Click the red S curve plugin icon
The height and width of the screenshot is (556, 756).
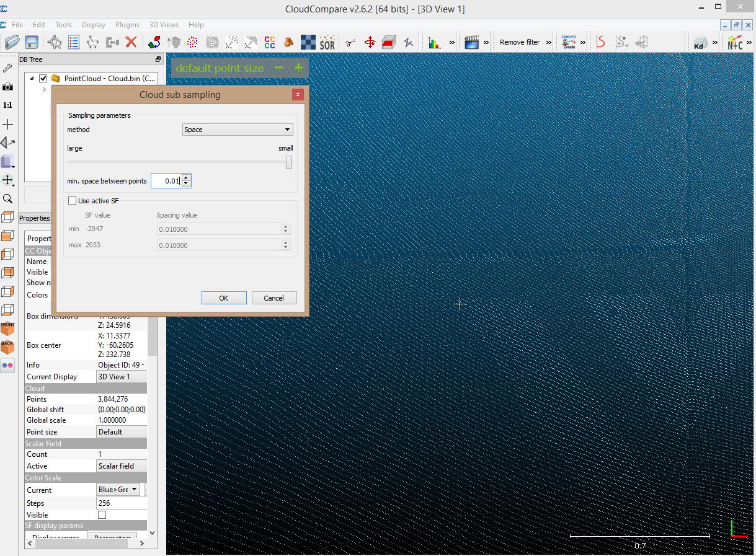pos(600,42)
